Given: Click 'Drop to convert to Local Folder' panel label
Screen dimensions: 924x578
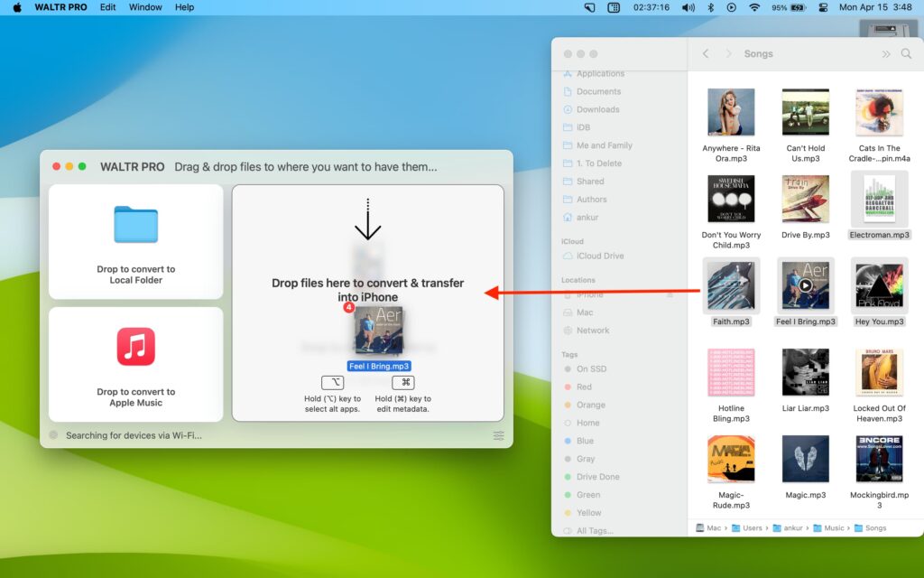Looking at the screenshot, I should [135, 275].
